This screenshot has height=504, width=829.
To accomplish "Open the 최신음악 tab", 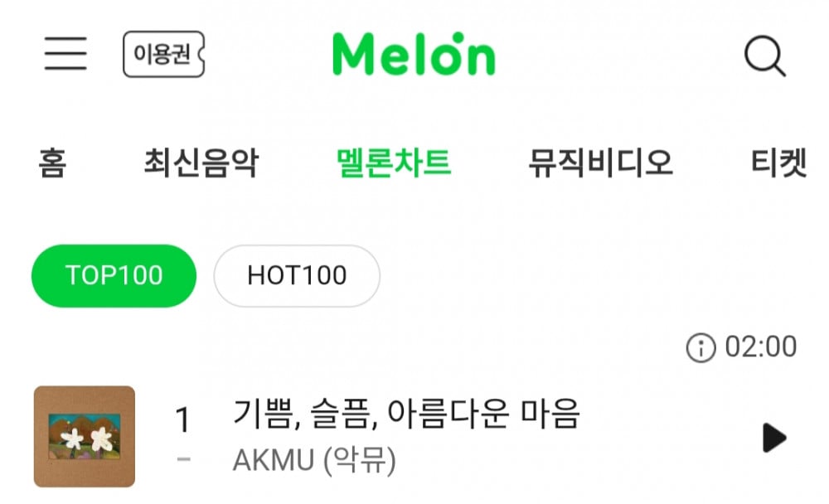I will 200,163.
